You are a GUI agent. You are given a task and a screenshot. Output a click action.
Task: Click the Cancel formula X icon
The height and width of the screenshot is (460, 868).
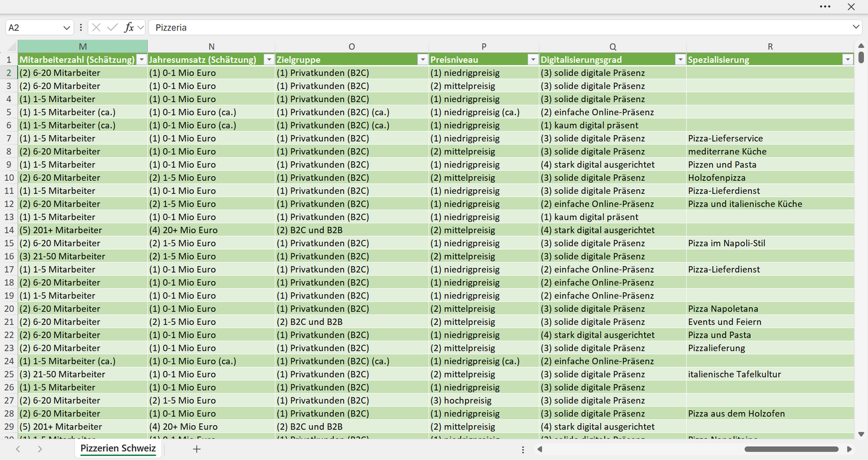[96, 28]
